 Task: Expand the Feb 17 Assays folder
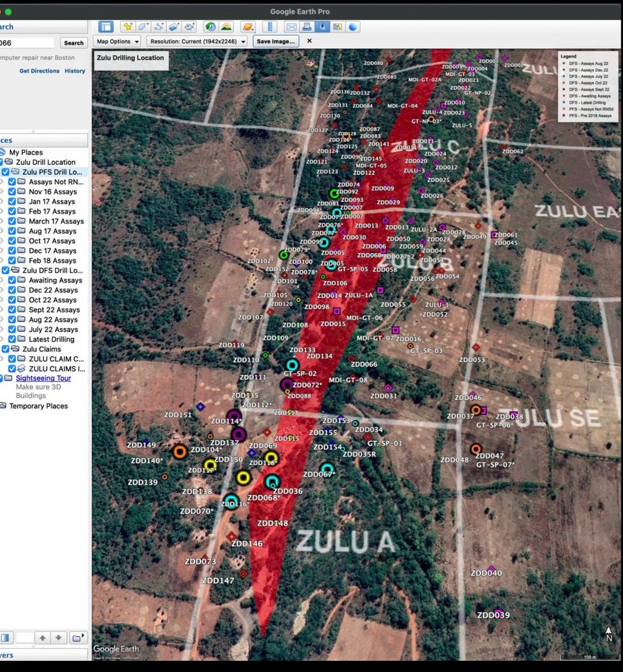[2, 212]
